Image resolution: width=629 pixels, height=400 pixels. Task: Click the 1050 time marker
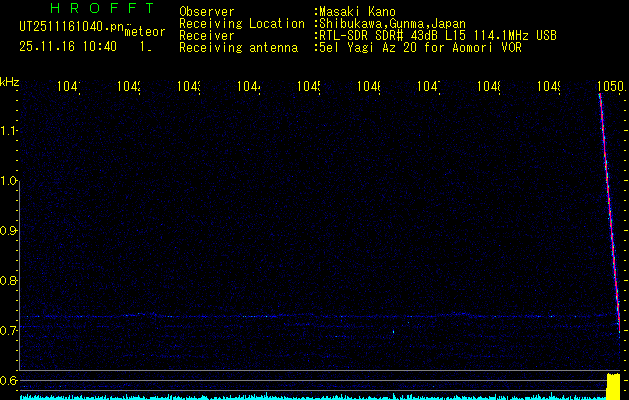(x=609, y=88)
